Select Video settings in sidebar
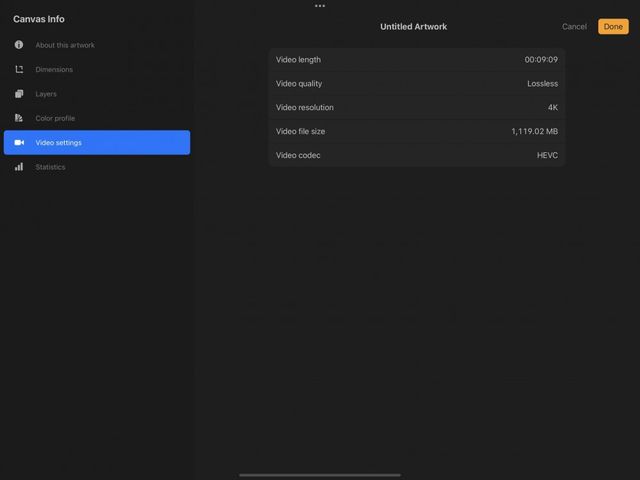This screenshot has width=640, height=480. coord(97,142)
